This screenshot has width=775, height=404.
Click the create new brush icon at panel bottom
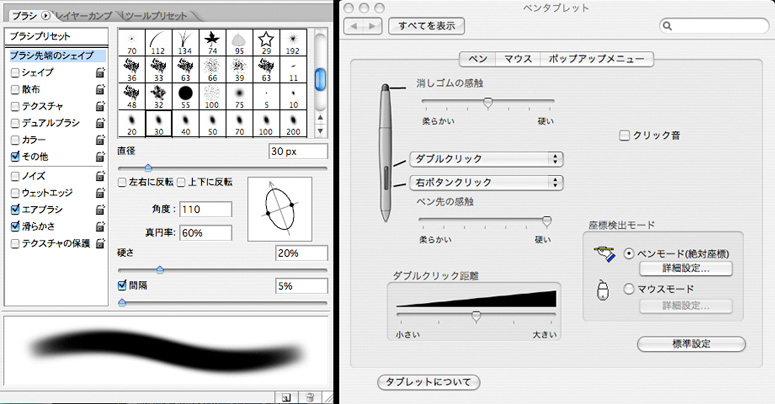coord(286,396)
